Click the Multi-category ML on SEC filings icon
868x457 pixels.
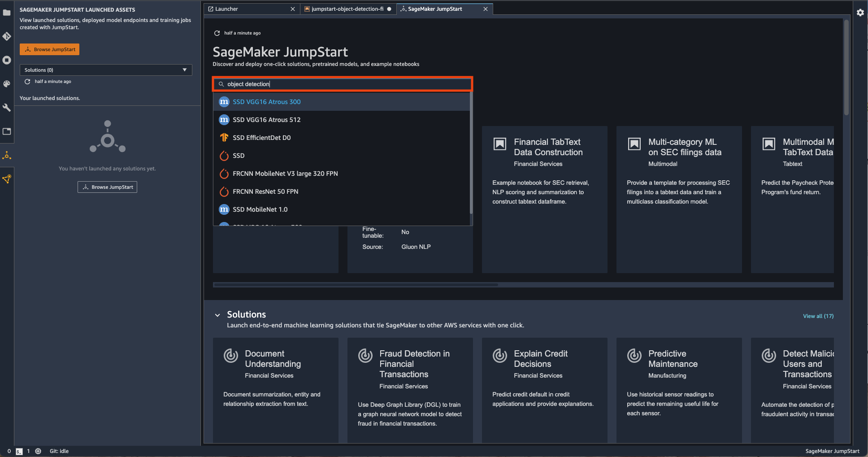click(634, 144)
